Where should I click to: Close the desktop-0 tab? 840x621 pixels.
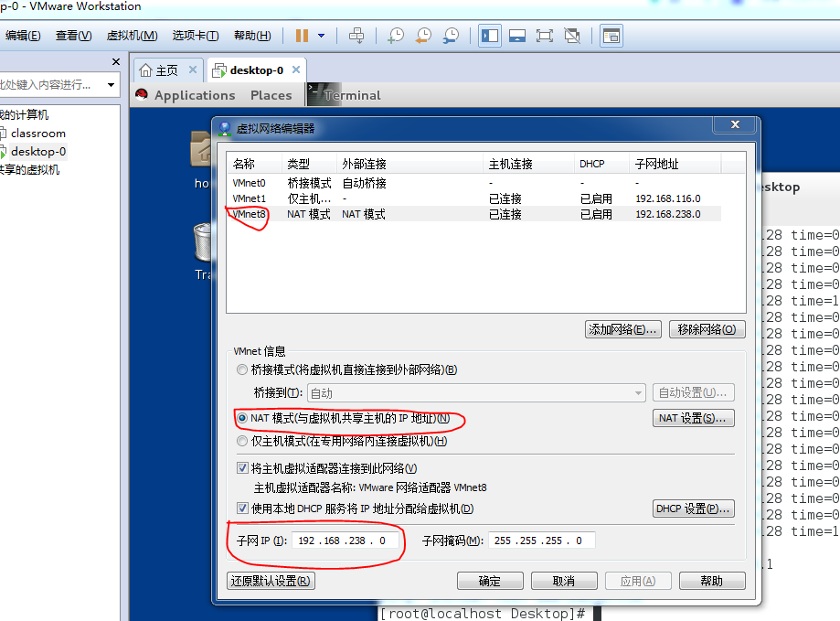[296, 70]
